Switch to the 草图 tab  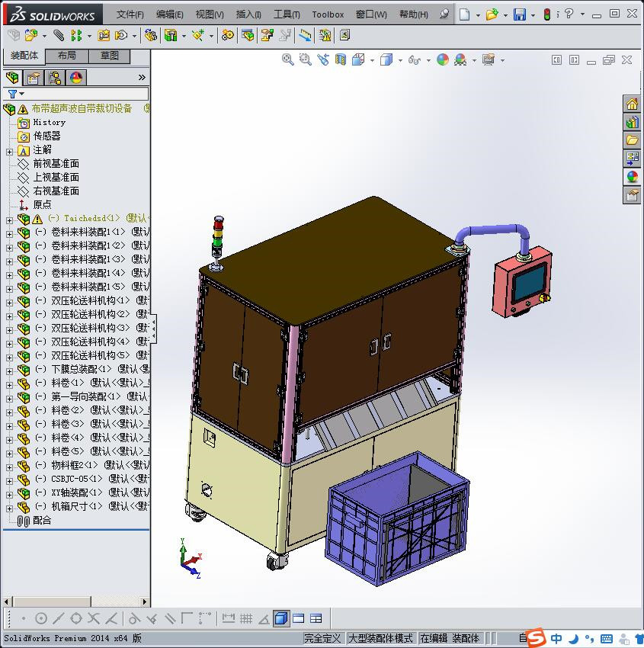(x=110, y=56)
